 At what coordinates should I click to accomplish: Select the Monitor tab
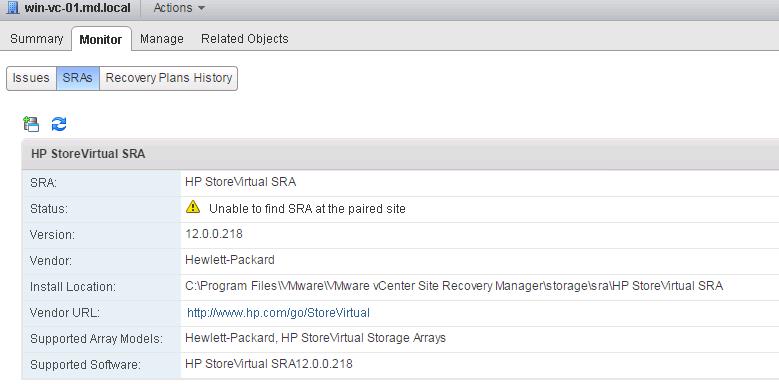click(x=101, y=39)
